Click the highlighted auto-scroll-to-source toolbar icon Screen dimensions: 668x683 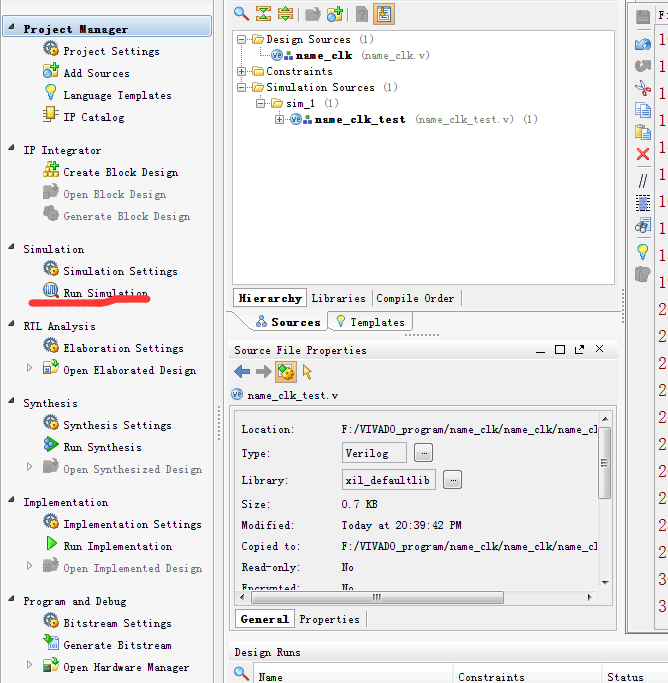(384, 14)
